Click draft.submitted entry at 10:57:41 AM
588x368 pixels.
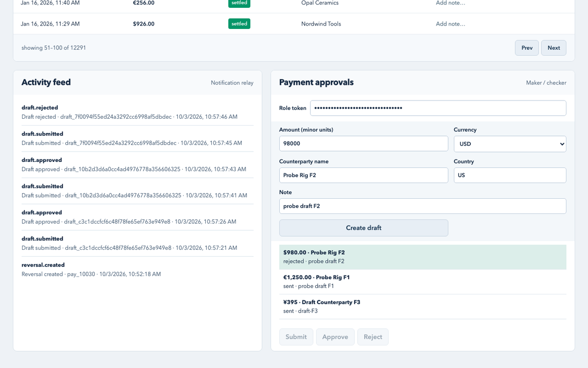[137, 191]
